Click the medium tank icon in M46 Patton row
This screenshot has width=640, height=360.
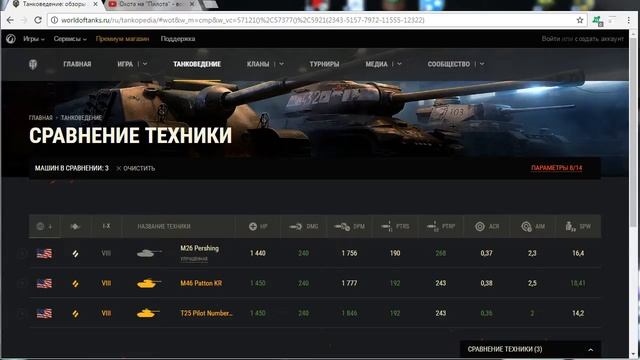coord(76,283)
